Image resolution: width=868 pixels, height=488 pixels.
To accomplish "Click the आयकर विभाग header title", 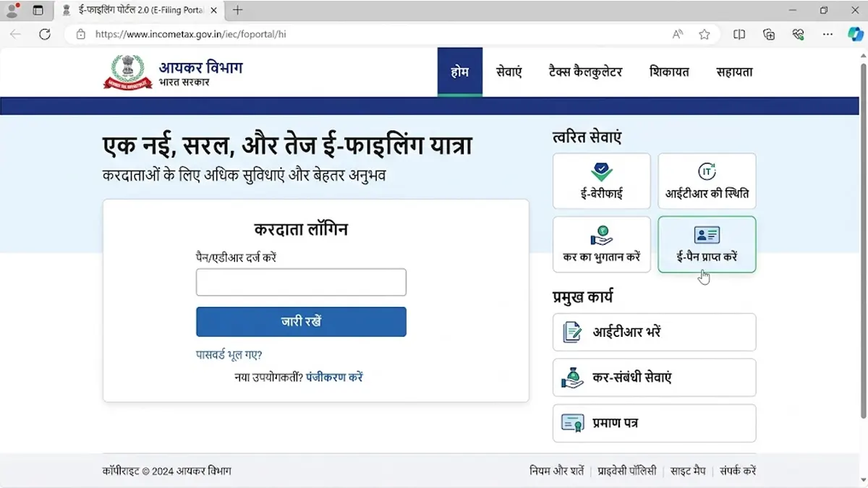I will 201,67.
